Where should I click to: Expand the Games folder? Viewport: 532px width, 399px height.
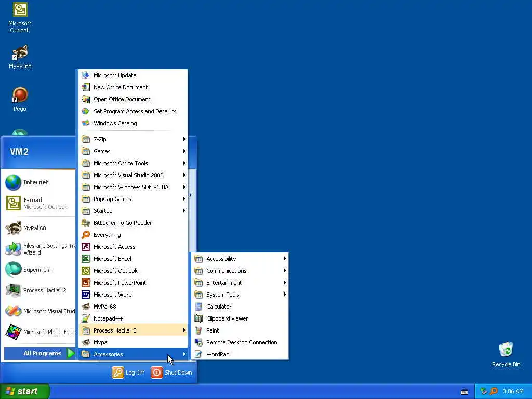click(133, 151)
